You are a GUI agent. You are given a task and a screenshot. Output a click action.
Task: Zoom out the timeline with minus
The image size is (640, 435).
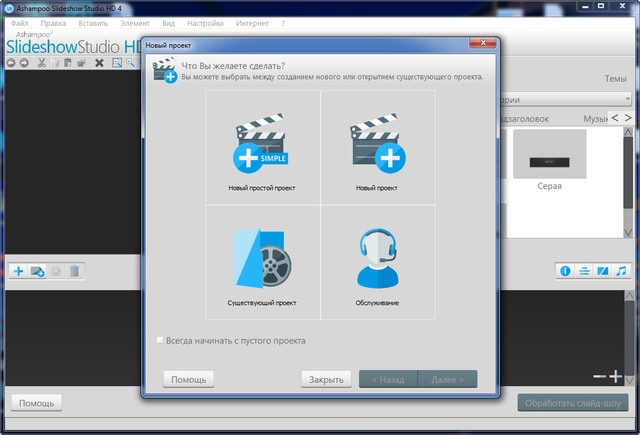[599, 376]
